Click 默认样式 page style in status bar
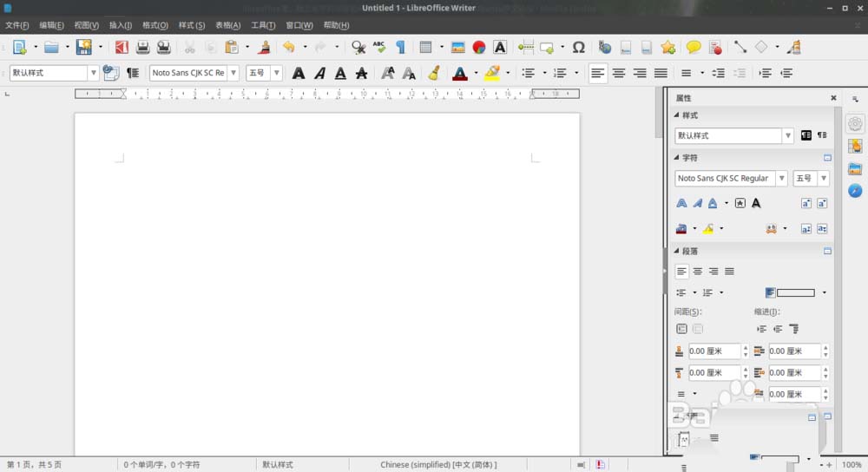868x472 pixels. (x=278, y=465)
